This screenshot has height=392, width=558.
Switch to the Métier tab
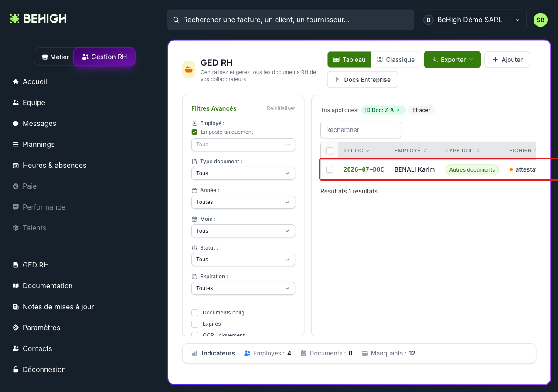[55, 57]
